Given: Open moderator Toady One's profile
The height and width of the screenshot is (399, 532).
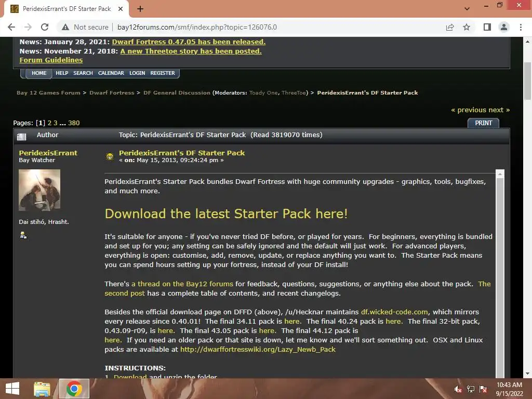Looking at the screenshot, I should point(263,92).
